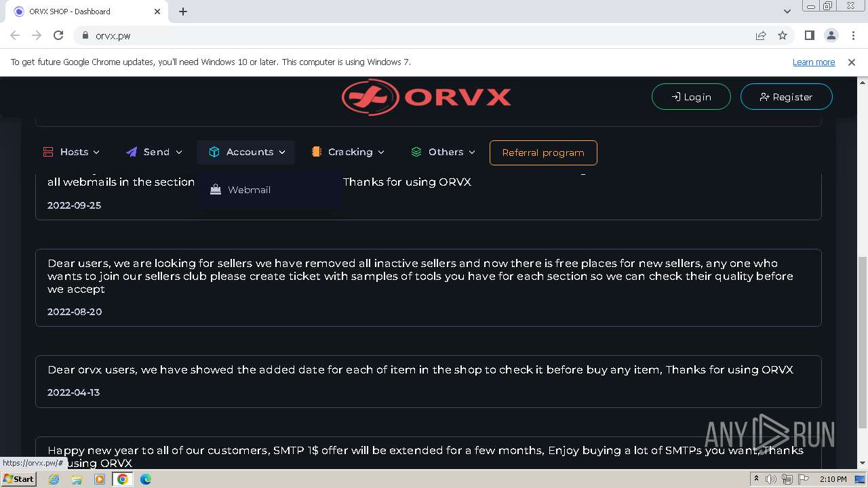
Task: Open the Chrome profile avatar
Action: click(x=831, y=36)
